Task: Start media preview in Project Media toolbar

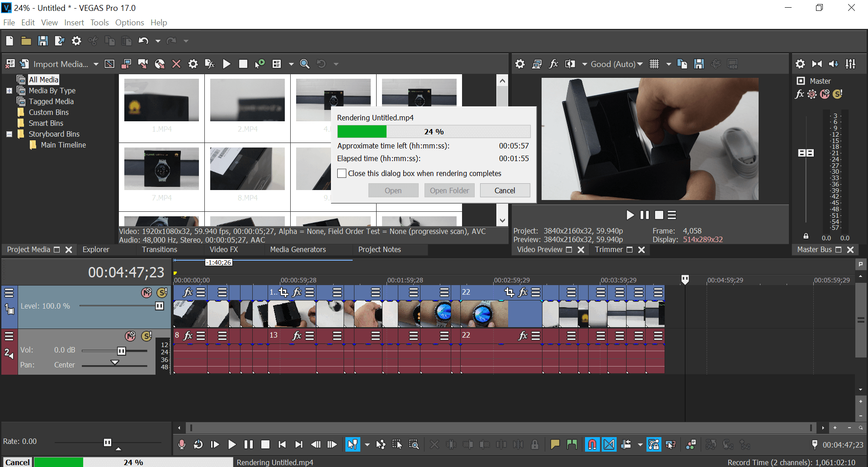Action: tap(226, 64)
